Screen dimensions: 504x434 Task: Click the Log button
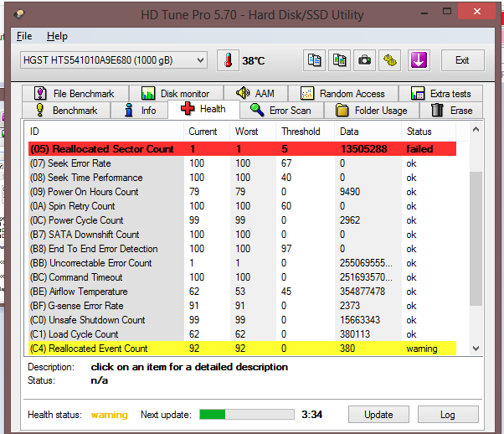tap(447, 415)
